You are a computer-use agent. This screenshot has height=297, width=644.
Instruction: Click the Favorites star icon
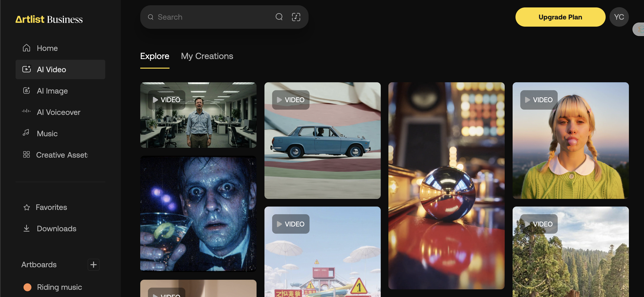point(27,207)
